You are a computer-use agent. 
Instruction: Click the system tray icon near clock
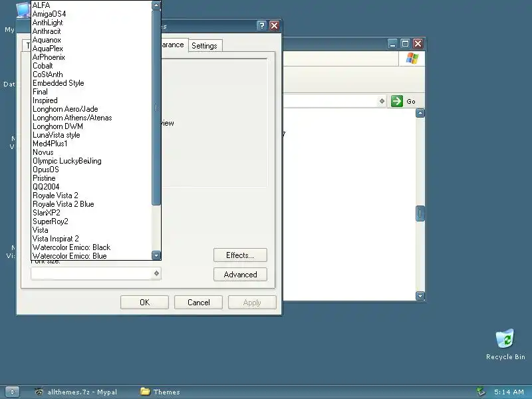[481, 392]
